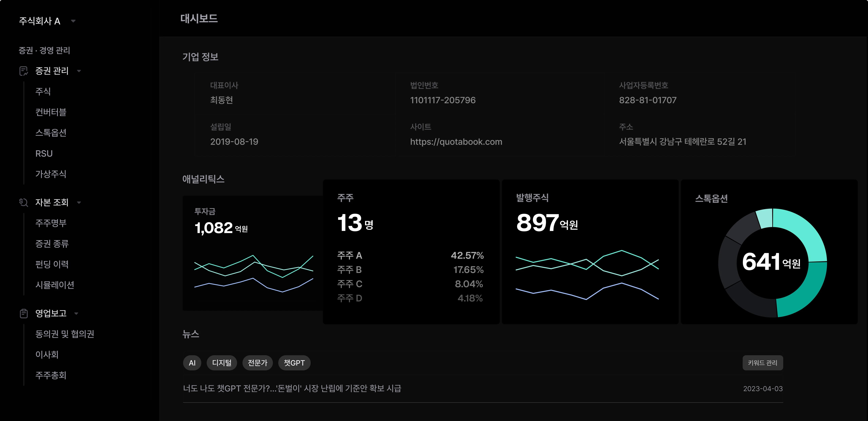The width and height of the screenshot is (868, 421).
Task: Open the quotabook.com site link
Action: 456,142
